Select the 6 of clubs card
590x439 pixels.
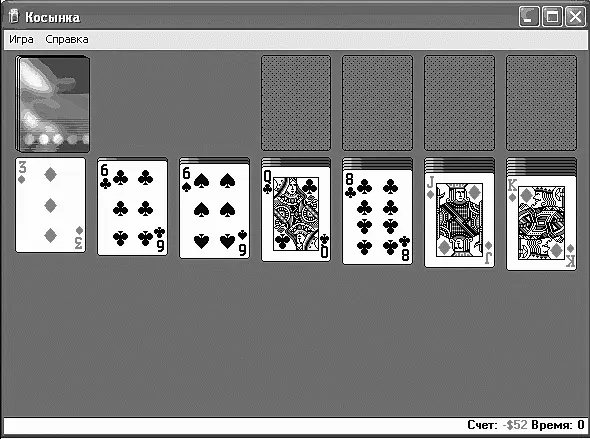point(132,208)
